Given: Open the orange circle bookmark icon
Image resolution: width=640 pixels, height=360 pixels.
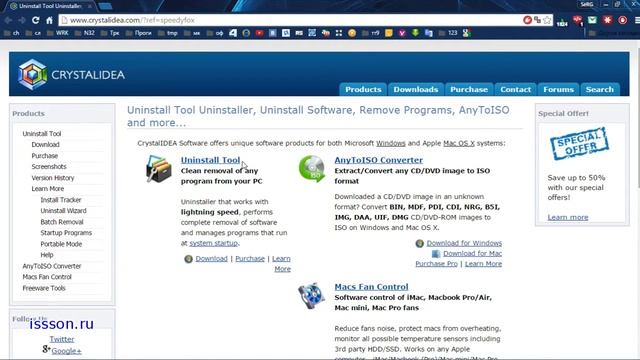Looking at the screenshot, I should pyautogui.click(x=352, y=33).
